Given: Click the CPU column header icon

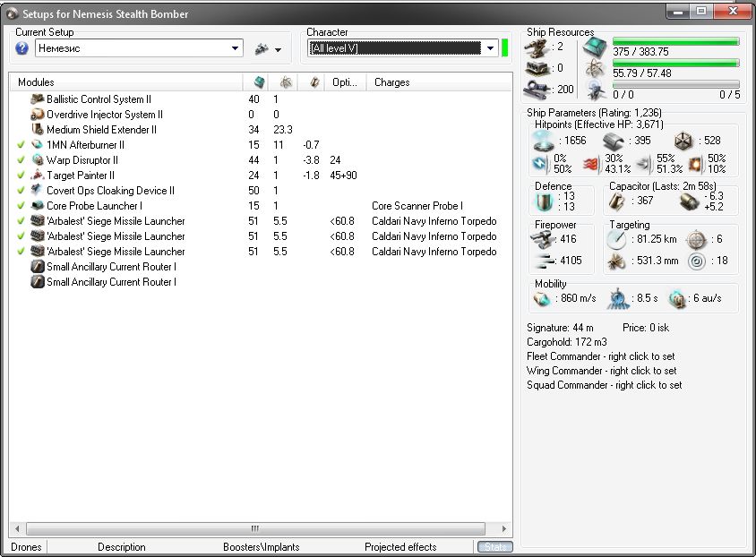Looking at the screenshot, I should click(260, 81).
